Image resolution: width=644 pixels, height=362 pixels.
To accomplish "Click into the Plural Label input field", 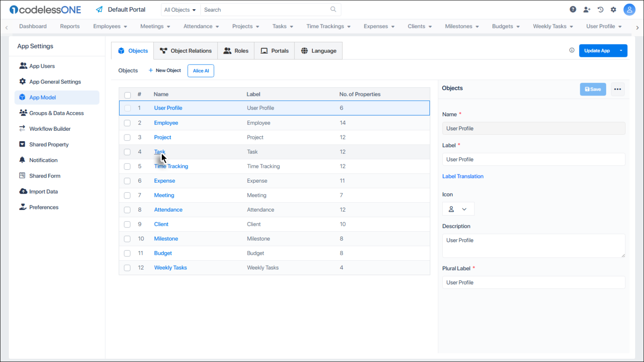I will coord(533,282).
